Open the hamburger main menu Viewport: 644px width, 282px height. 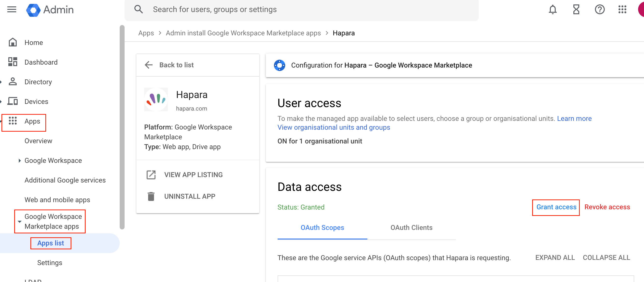(12, 10)
